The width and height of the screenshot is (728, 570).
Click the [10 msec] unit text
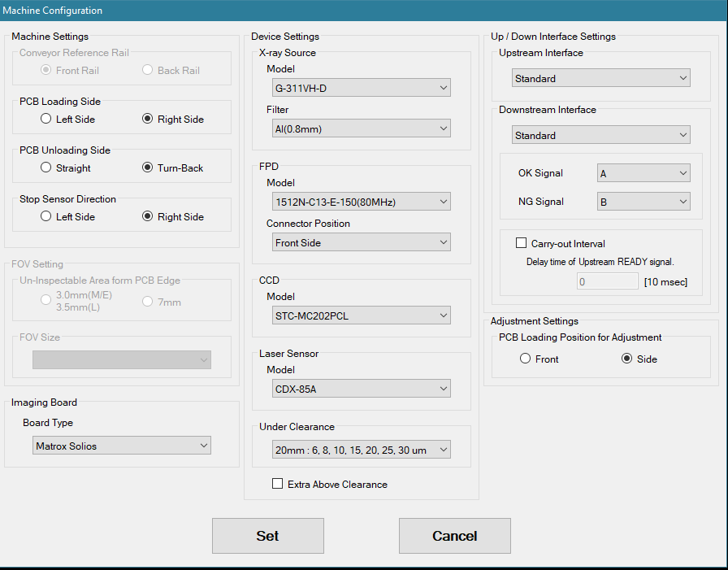coord(665,281)
